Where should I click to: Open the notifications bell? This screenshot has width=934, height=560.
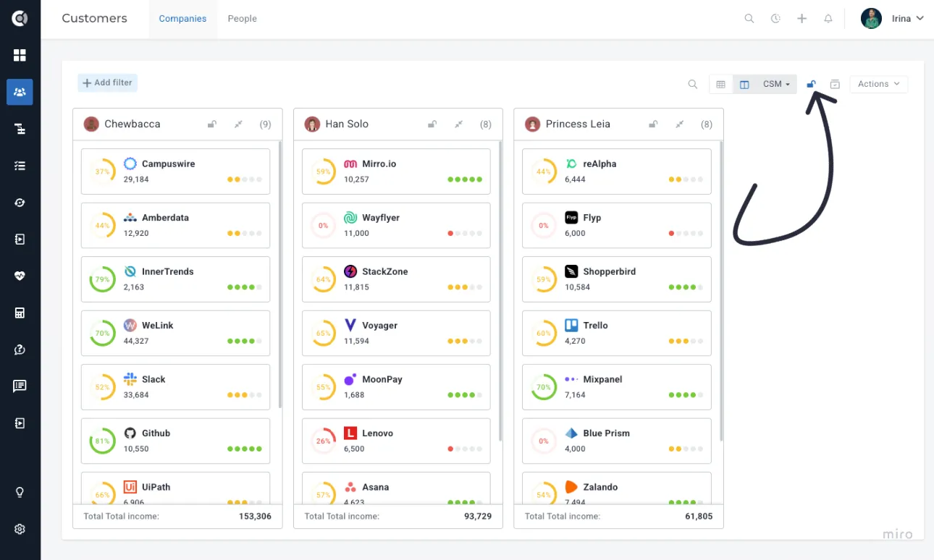828,19
